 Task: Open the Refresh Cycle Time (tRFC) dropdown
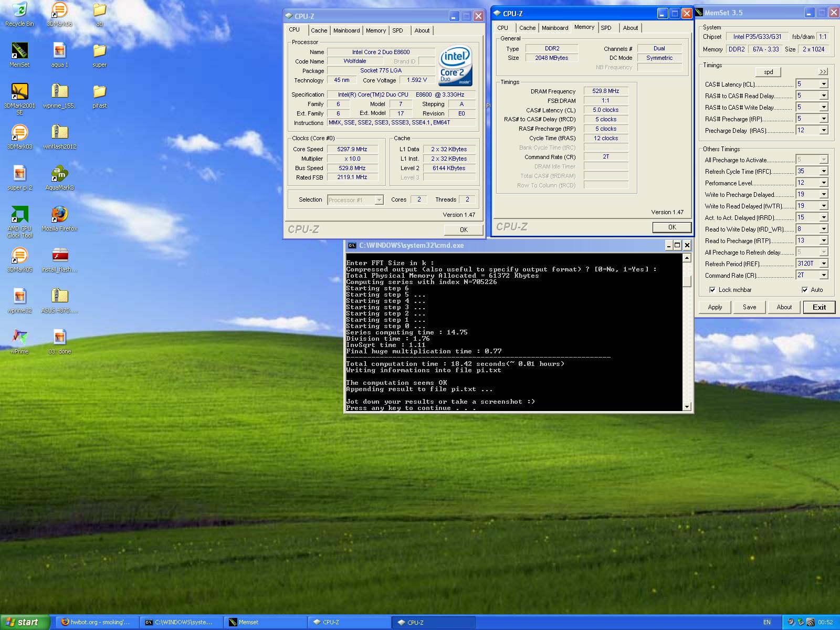click(x=824, y=171)
